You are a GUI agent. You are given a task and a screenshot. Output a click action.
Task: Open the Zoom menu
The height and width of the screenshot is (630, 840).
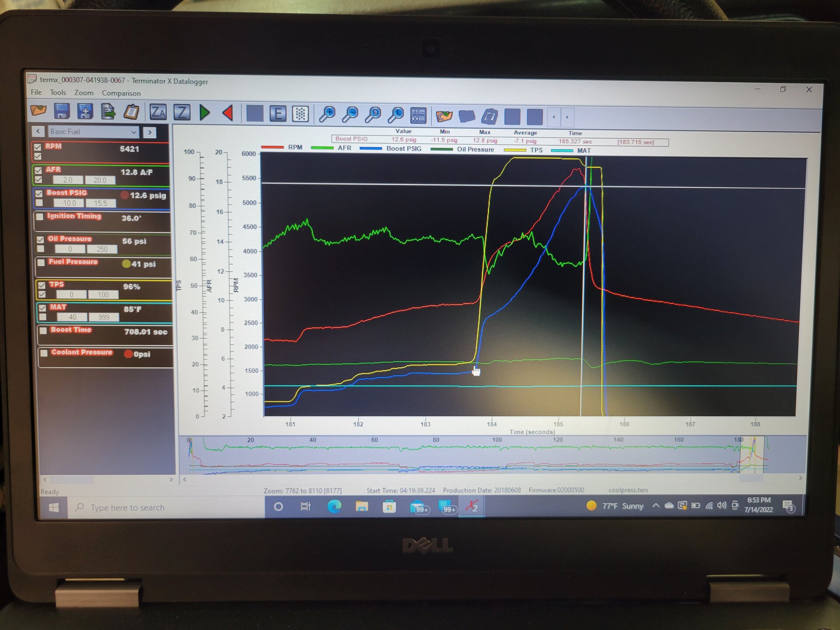(84, 93)
